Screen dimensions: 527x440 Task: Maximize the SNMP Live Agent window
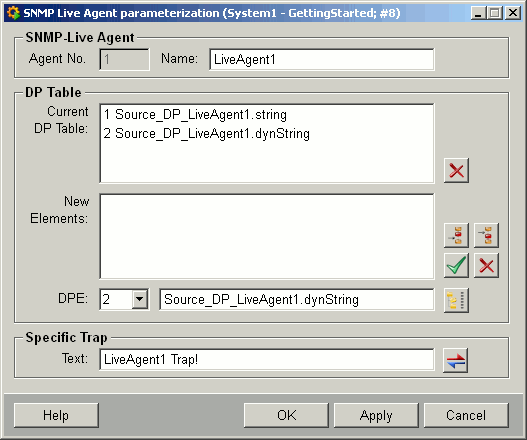495,13
